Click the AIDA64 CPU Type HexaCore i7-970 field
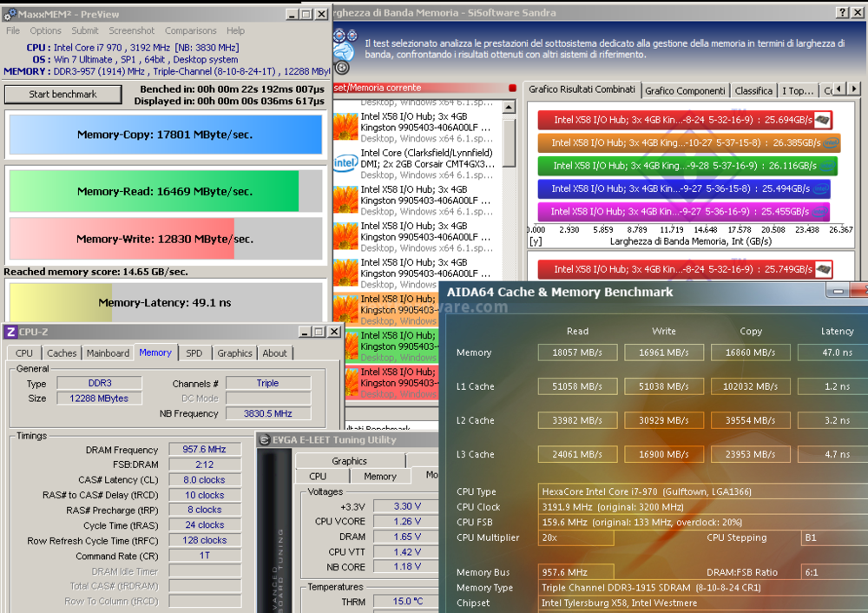This screenshot has width=868, height=613. (703, 491)
